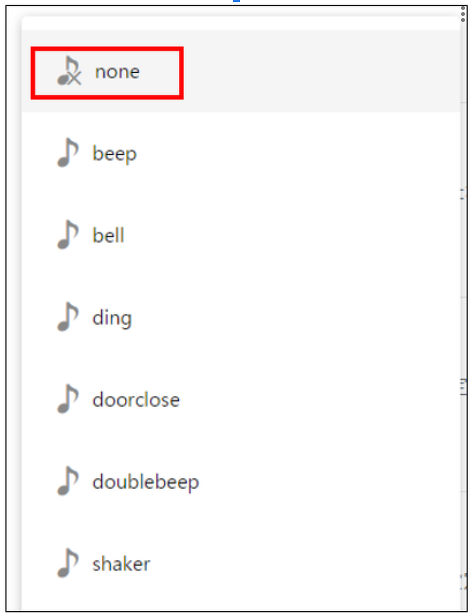Select the none sound option
The image size is (471, 613).
117,72
